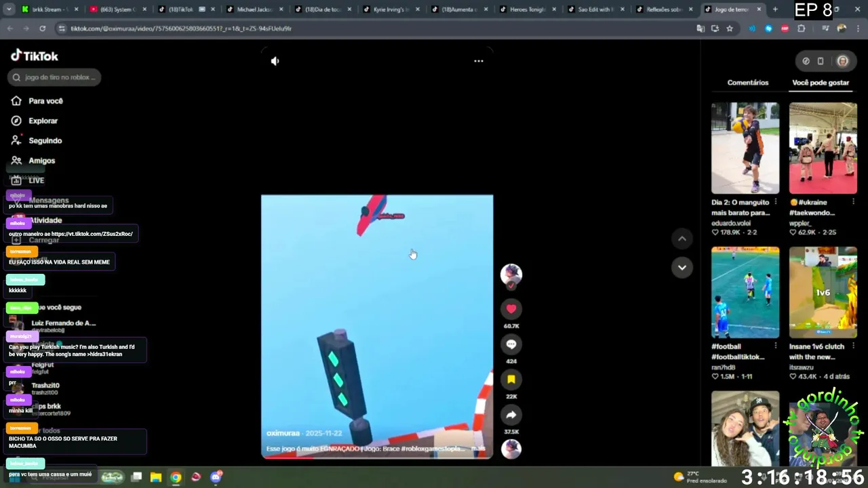Open the three-dots video options menu
This screenshot has height=488, width=868.
coord(479,61)
